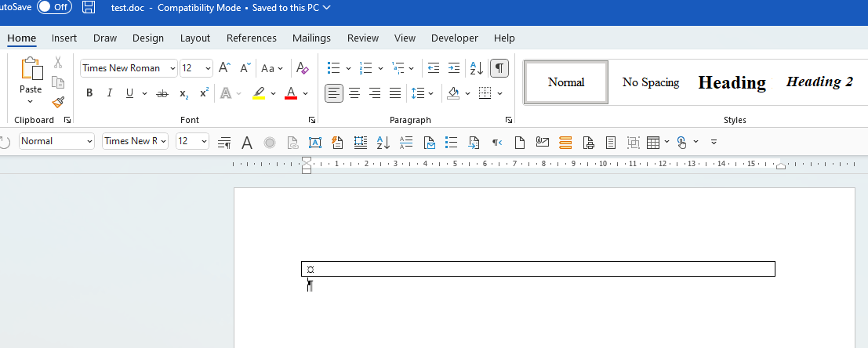Sort text with the A-Z ribbon icon

(x=476, y=68)
